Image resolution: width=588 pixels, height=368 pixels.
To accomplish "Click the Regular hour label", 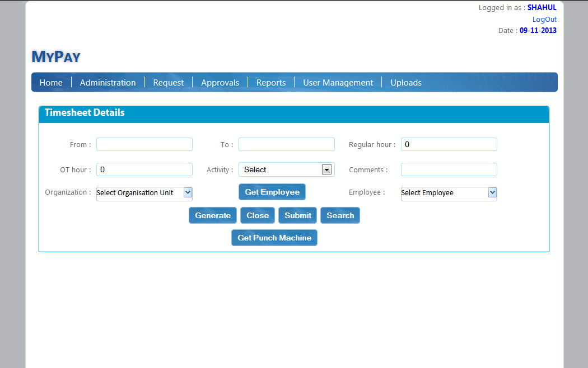I will (x=372, y=145).
